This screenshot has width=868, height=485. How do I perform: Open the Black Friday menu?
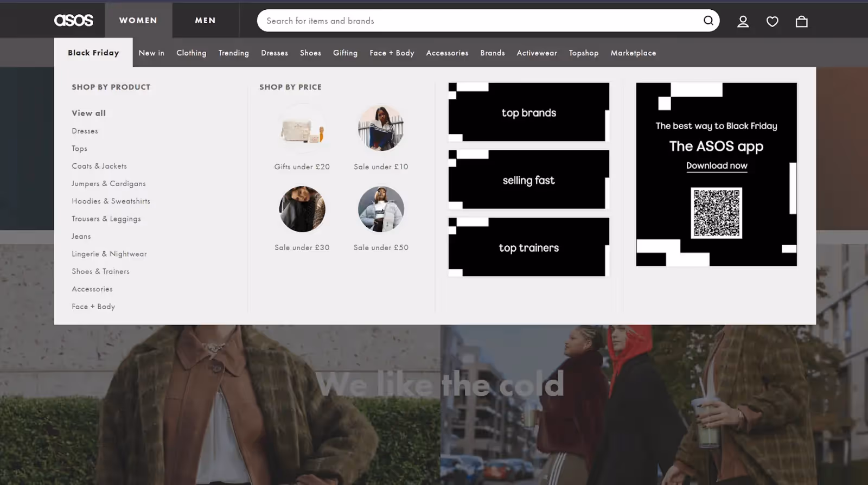click(x=93, y=53)
